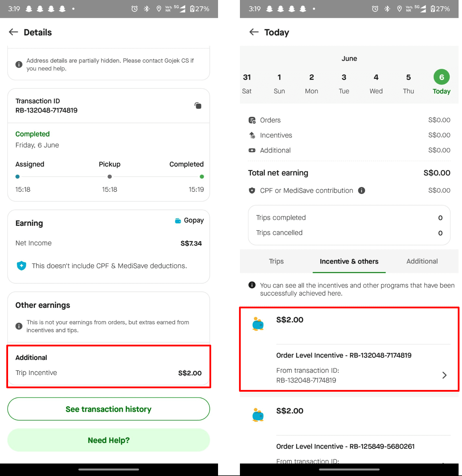Tap the Completed marker on the trip timeline
Viewport: 462px width, 476px height.
coord(202,177)
